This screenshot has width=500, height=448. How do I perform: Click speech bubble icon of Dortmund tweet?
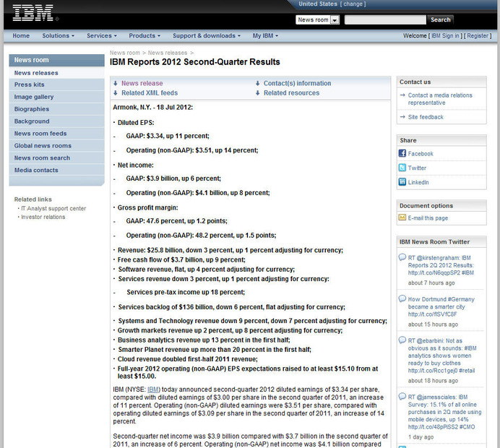tap(402, 298)
